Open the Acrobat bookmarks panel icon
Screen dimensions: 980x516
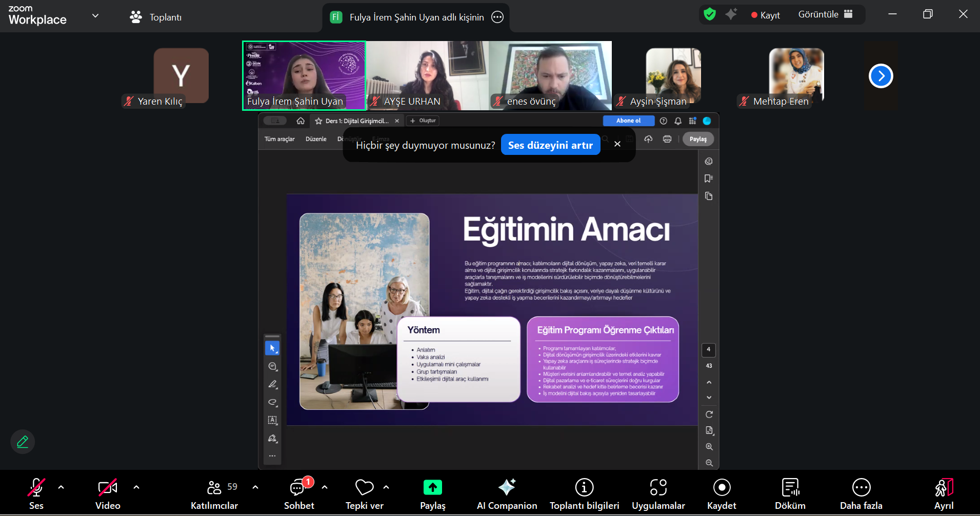709,178
